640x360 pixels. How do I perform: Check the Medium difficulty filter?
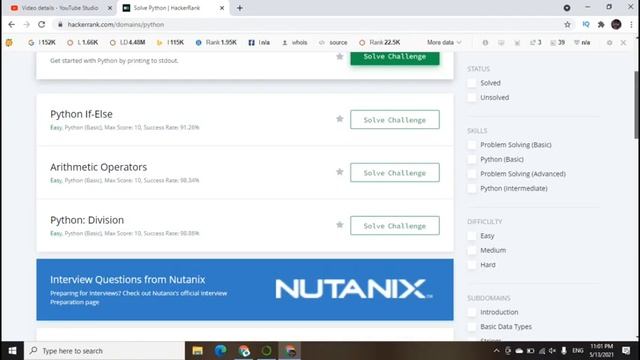click(x=472, y=250)
